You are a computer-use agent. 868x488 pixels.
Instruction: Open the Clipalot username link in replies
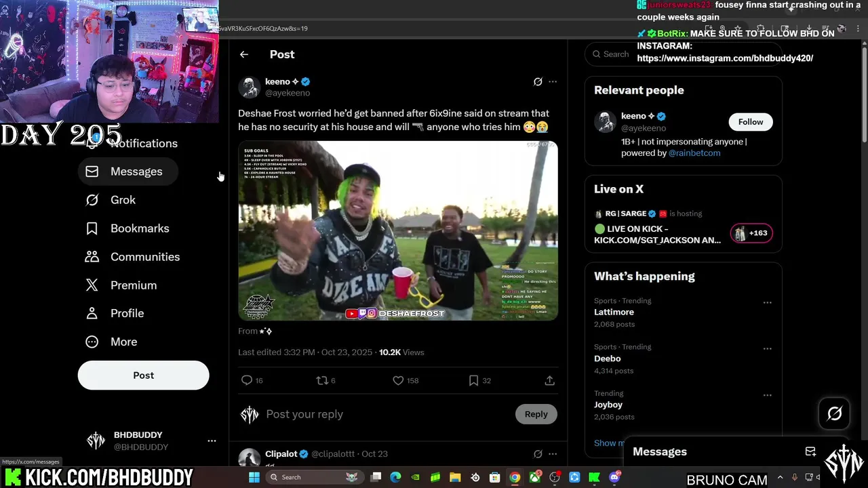[281, 453]
